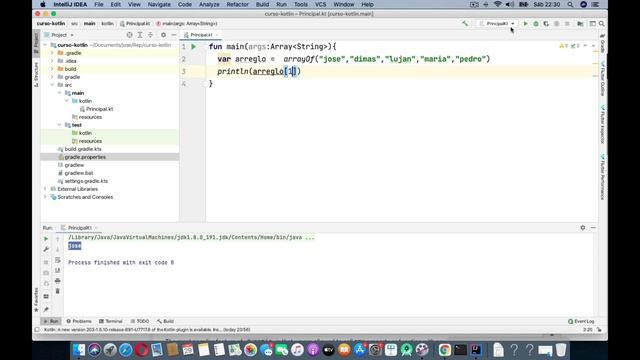
Task: Expand all nodes in Project panel
Action: click(x=140, y=35)
